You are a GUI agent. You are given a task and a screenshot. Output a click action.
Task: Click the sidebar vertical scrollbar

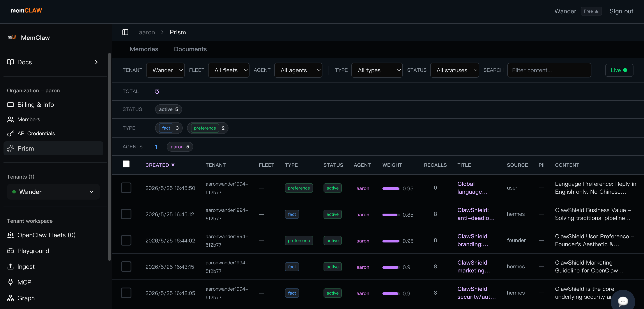(x=109, y=157)
